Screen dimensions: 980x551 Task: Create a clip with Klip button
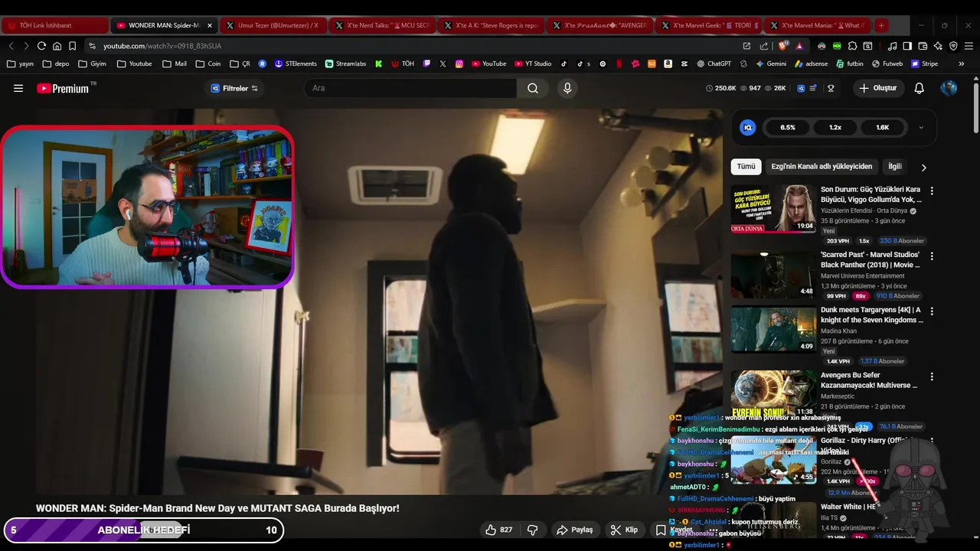(x=624, y=530)
